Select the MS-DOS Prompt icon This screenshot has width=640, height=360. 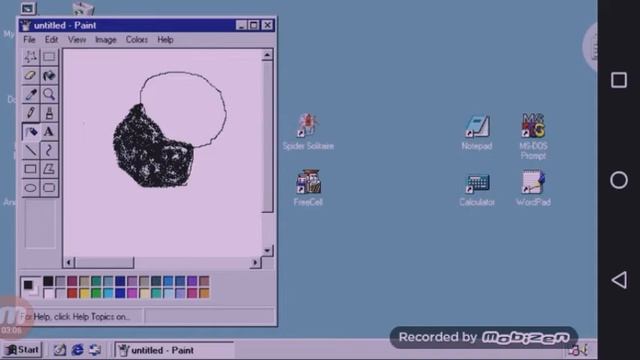coord(533,136)
